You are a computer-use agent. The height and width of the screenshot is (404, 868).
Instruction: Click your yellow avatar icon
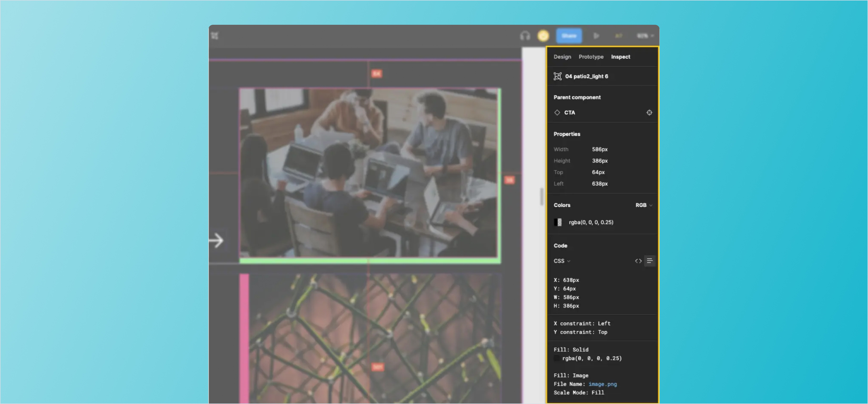click(543, 35)
